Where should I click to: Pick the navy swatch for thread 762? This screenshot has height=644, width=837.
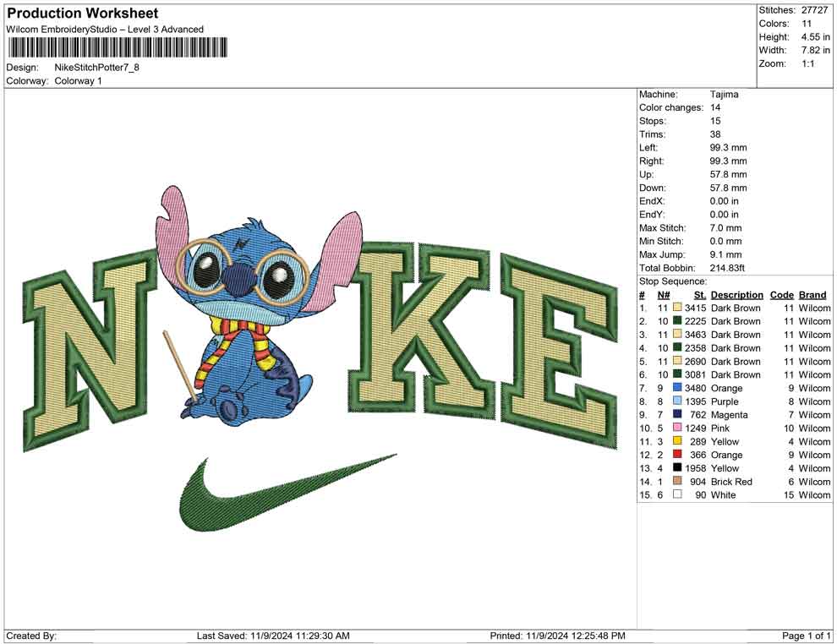click(x=677, y=414)
